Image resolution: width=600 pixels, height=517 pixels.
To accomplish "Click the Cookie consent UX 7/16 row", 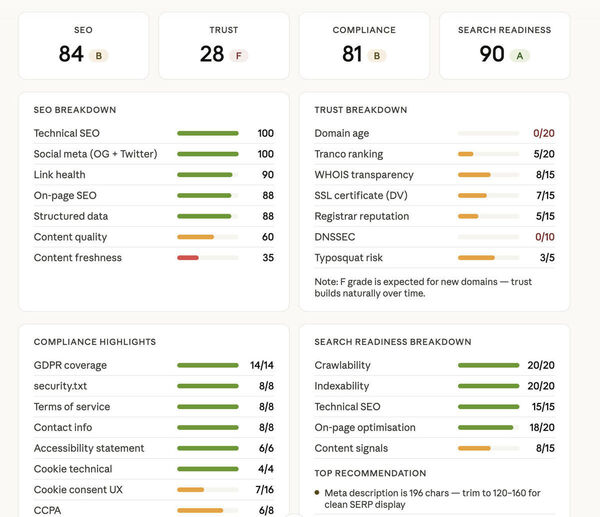I will pos(154,489).
